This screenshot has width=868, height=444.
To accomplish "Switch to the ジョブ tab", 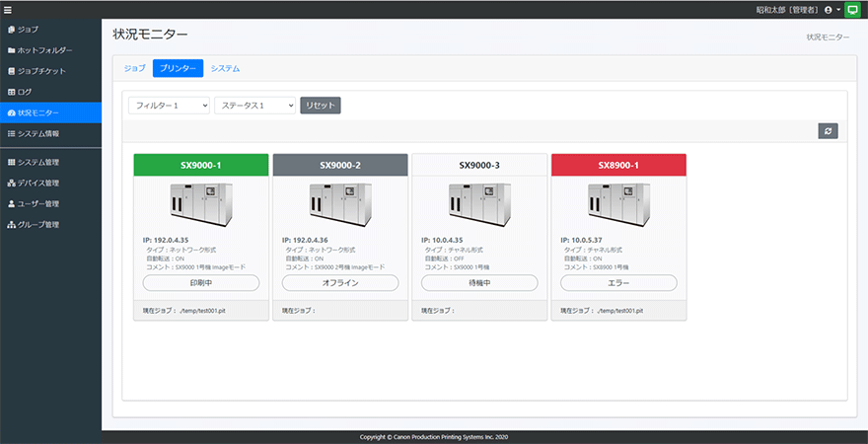I will click(x=133, y=68).
